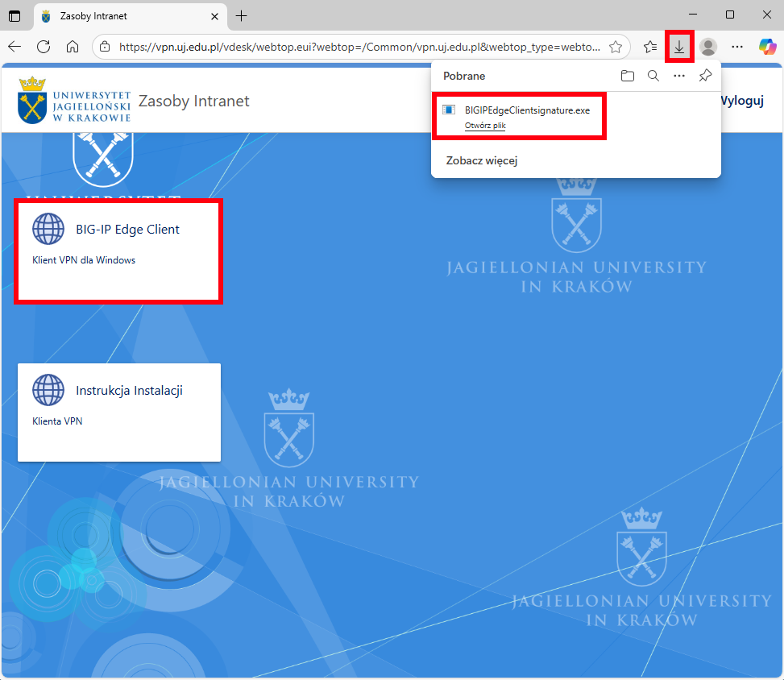Toggle the Downloads toolbar button
This screenshot has height=680, width=784.
679,47
